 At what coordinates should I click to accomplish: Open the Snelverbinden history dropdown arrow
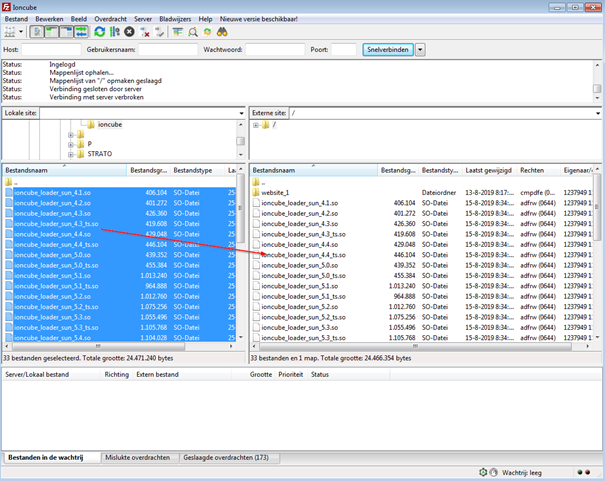(x=420, y=49)
